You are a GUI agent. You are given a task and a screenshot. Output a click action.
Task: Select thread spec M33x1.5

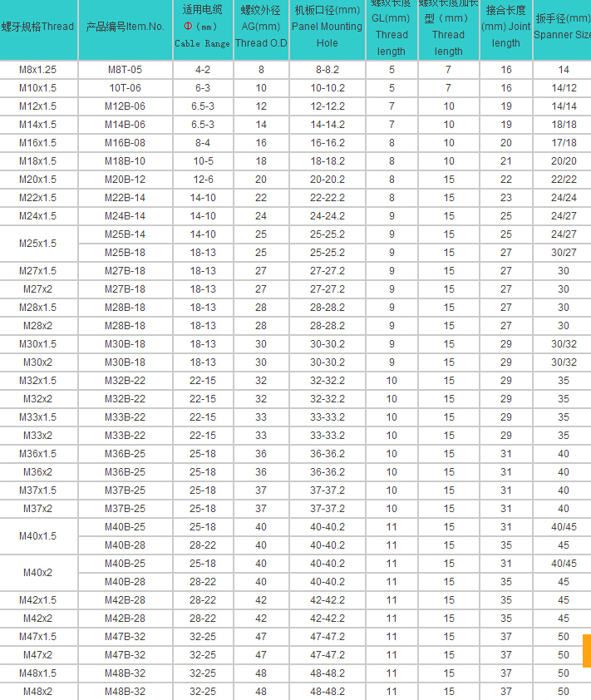click(38, 417)
